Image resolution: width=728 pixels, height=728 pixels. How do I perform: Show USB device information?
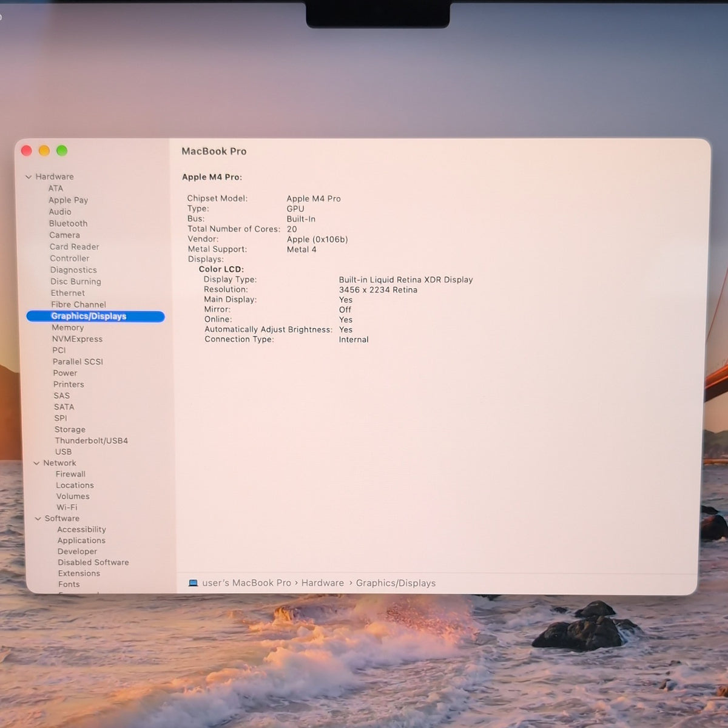pos(64,452)
